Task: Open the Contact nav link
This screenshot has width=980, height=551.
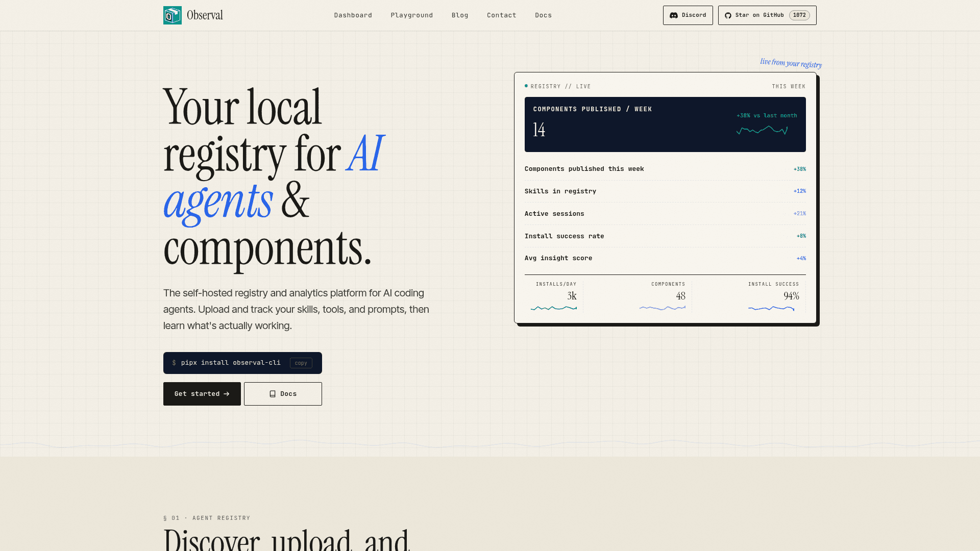Action: [502, 15]
